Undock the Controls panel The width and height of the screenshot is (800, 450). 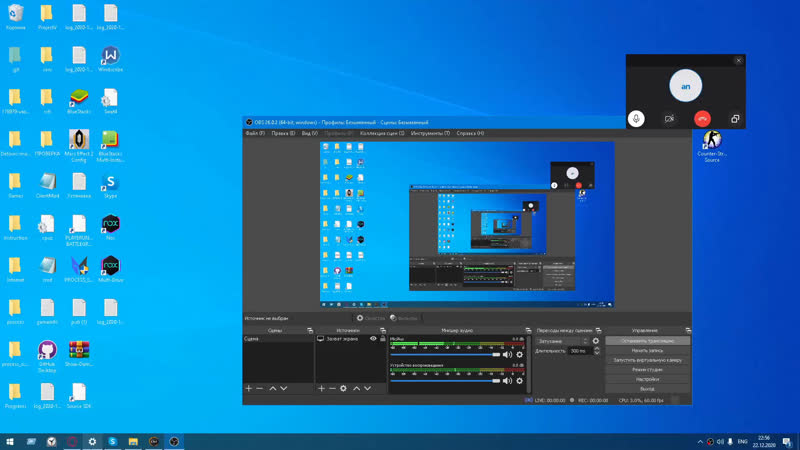coord(688,331)
